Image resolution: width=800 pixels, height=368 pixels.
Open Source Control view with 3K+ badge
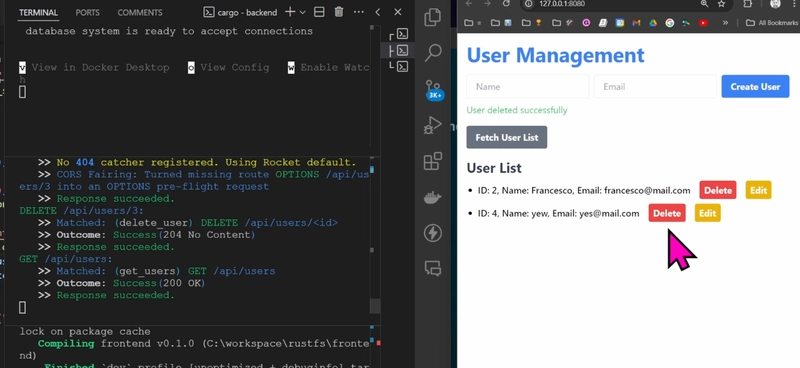click(434, 89)
